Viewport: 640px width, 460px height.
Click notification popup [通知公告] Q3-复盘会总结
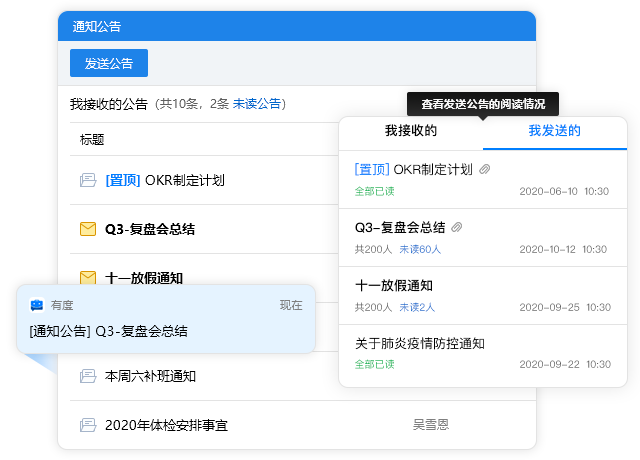[108, 331]
